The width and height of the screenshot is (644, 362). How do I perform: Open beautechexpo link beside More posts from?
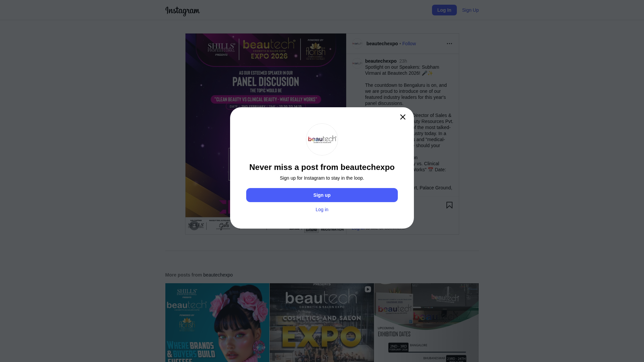click(x=218, y=275)
